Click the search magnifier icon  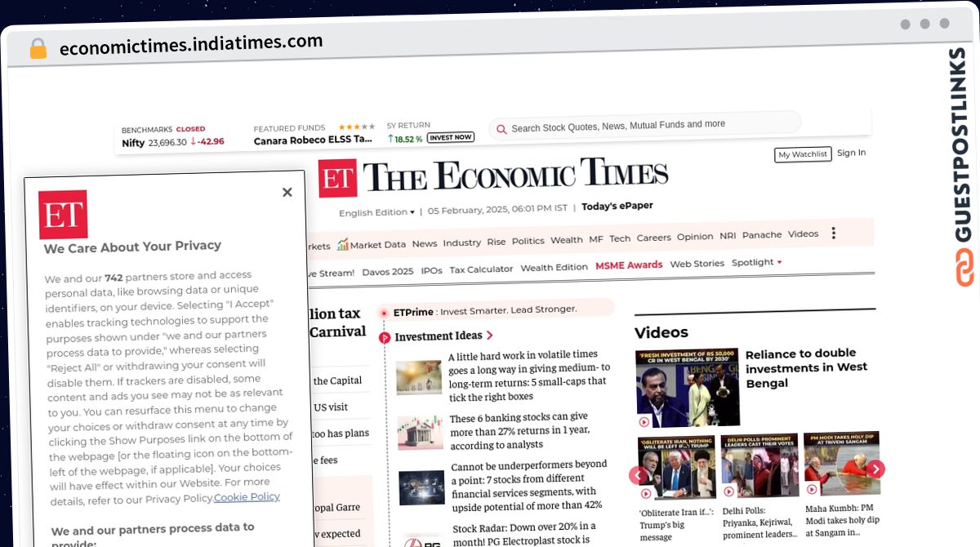coord(501,129)
